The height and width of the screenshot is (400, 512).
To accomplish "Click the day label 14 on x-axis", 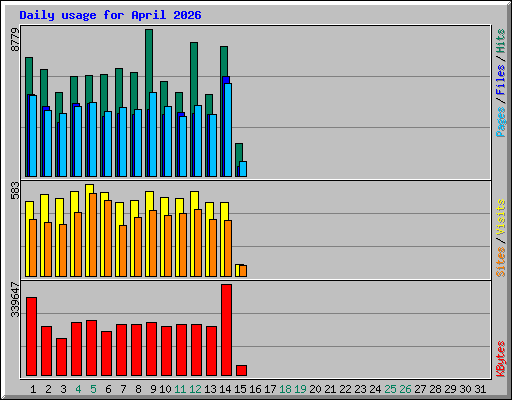I will point(225,389).
